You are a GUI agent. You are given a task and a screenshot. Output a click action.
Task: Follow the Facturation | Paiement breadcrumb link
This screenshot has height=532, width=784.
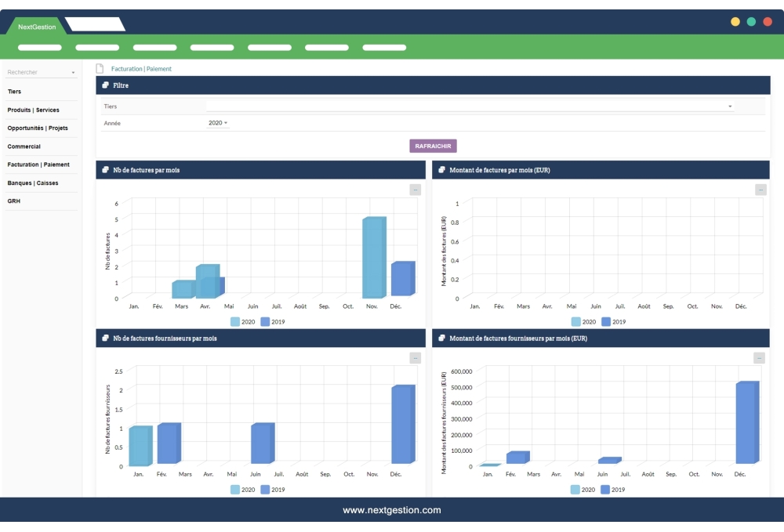click(141, 69)
